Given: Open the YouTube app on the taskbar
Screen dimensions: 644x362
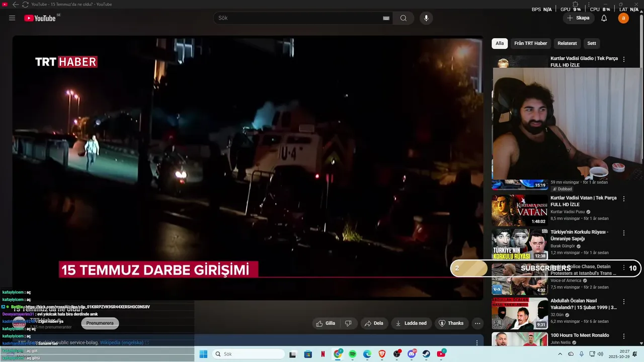Looking at the screenshot, I should coord(441,354).
